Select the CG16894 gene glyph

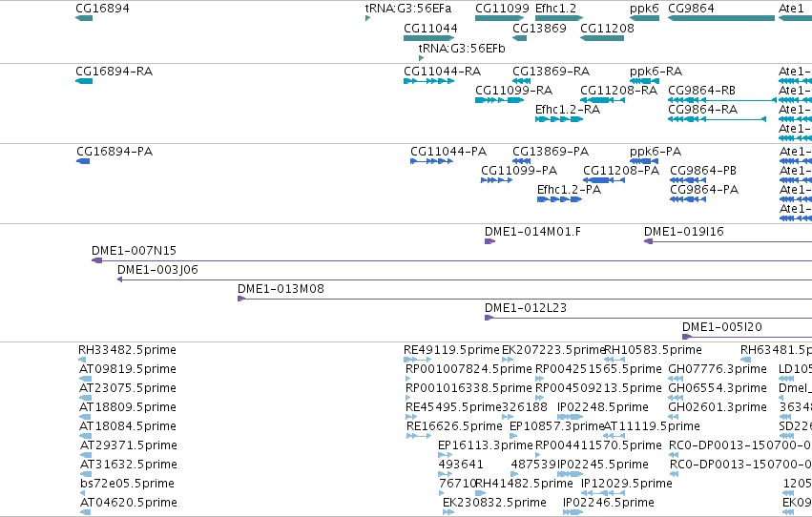coord(84,18)
